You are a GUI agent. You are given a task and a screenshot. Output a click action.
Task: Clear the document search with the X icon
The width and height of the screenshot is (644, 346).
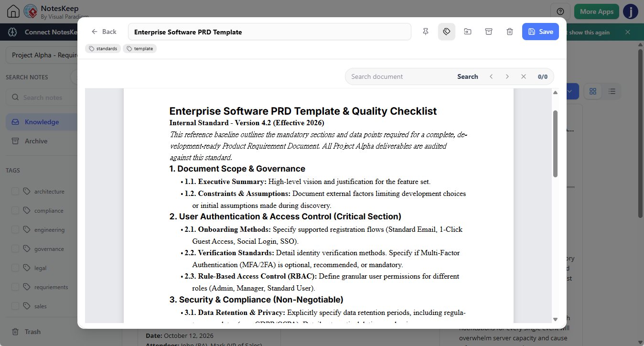[524, 76]
